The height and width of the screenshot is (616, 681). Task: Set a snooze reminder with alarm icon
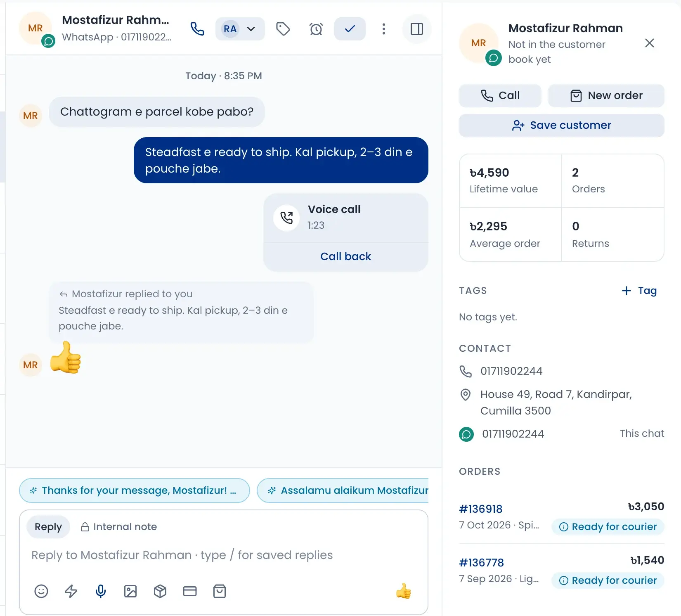(316, 29)
